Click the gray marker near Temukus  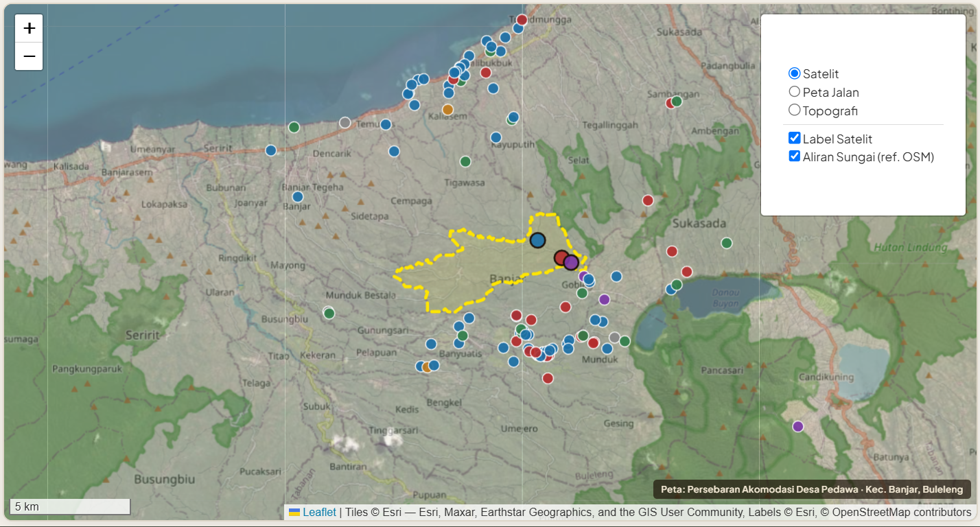tap(345, 122)
